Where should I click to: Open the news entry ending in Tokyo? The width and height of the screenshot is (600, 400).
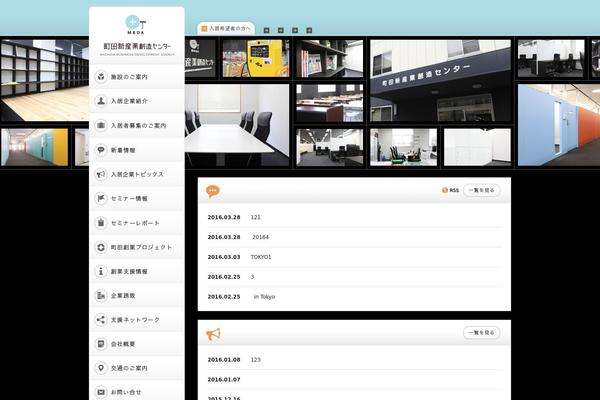264,297
